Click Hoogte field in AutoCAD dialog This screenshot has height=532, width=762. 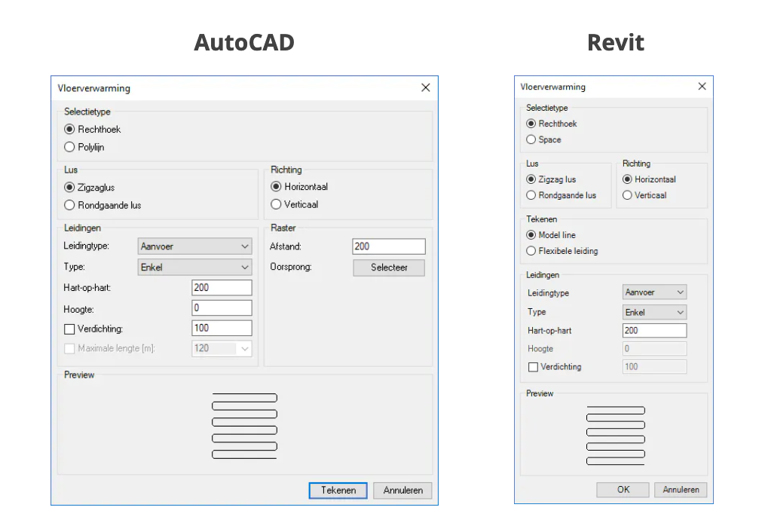click(x=222, y=308)
